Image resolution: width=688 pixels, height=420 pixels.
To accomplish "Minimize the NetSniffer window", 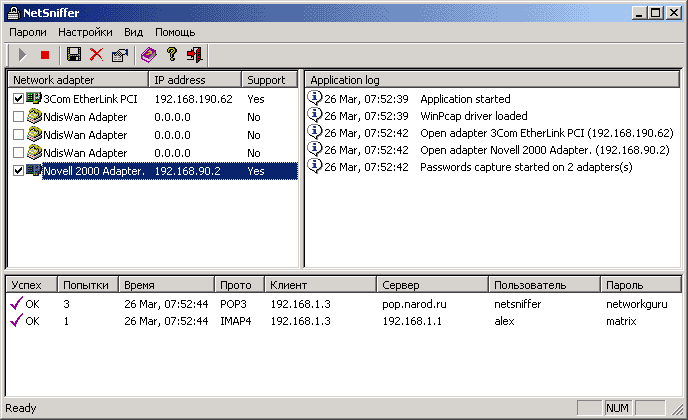I will [x=639, y=13].
